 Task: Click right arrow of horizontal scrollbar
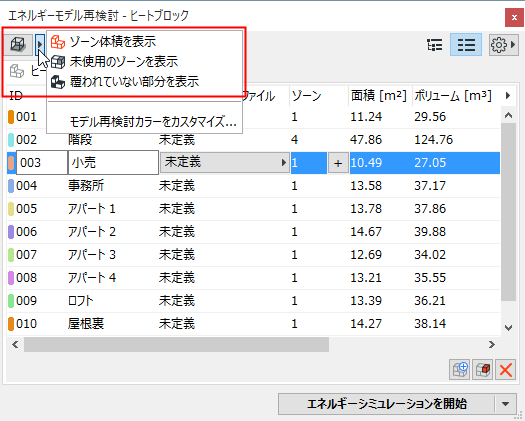point(492,344)
